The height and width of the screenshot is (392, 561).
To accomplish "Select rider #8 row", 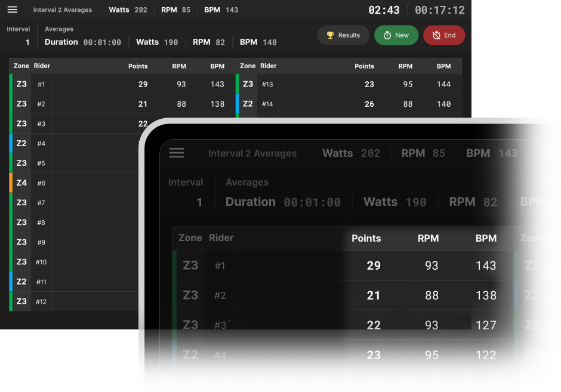I will pyautogui.click(x=74, y=223).
